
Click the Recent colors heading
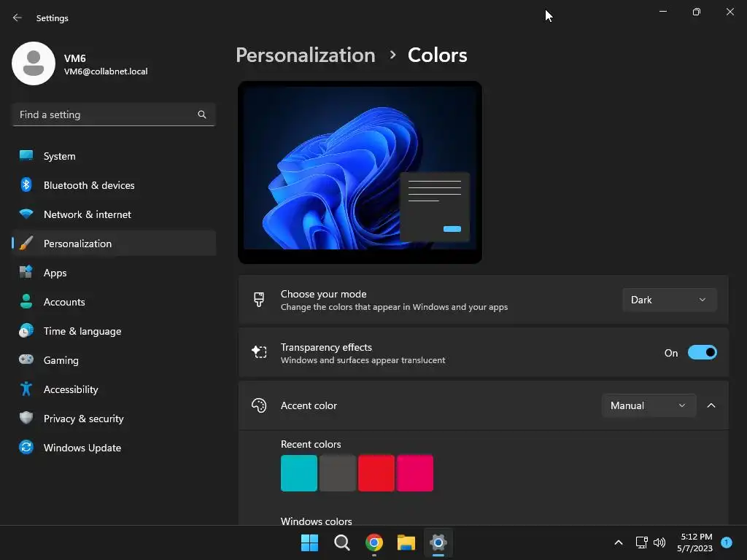[x=311, y=444]
